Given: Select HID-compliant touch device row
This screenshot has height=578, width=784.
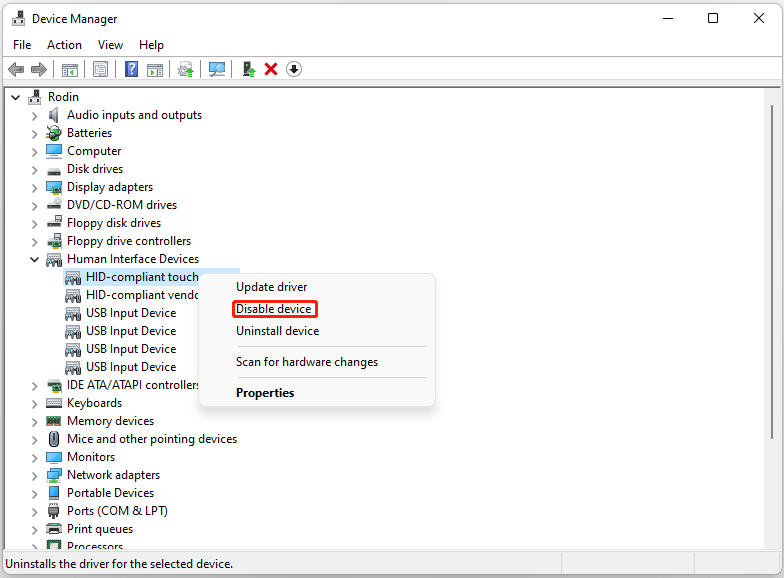Looking at the screenshot, I should click(132, 277).
